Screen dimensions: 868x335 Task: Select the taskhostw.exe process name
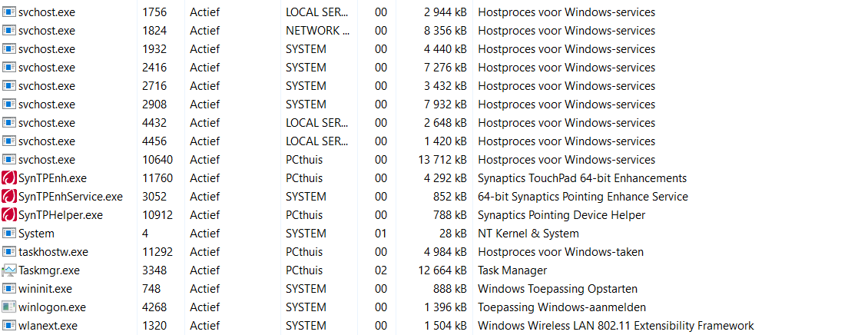54,252
